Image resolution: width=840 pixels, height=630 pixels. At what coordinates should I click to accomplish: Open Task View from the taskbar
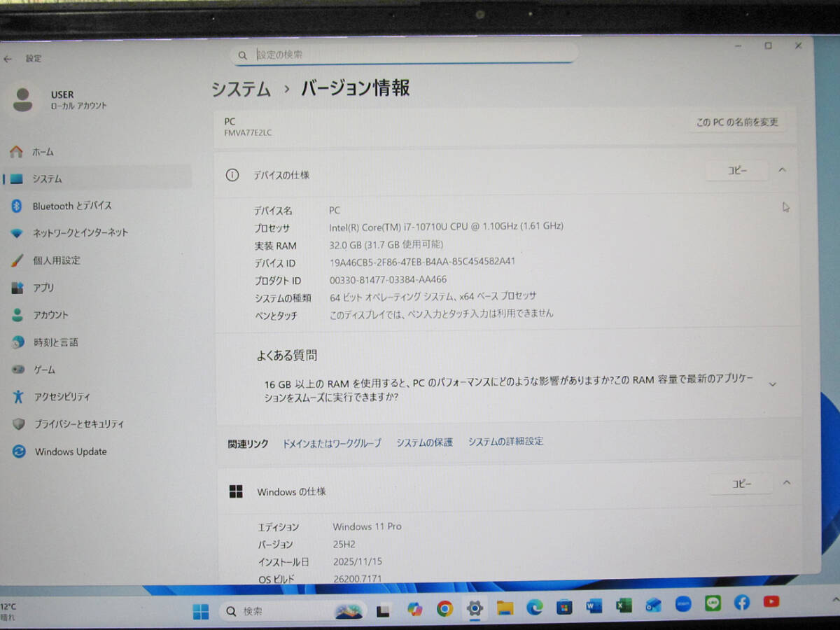pyautogui.click(x=383, y=611)
